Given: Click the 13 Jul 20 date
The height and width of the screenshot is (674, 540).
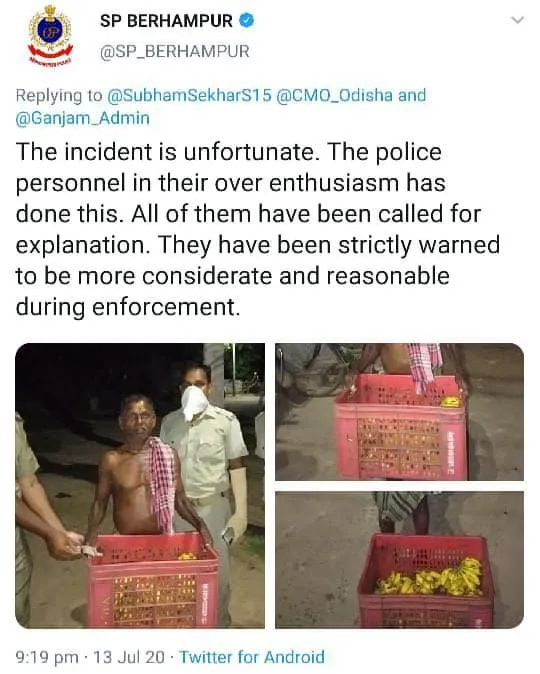Looking at the screenshot, I should [129, 657].
